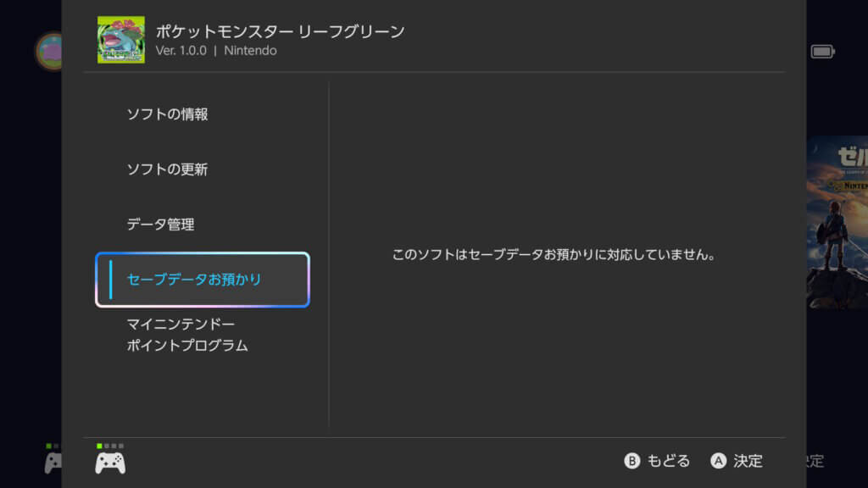Click the ポケットモンスター リーフグリーン title text

coord(280,32)
